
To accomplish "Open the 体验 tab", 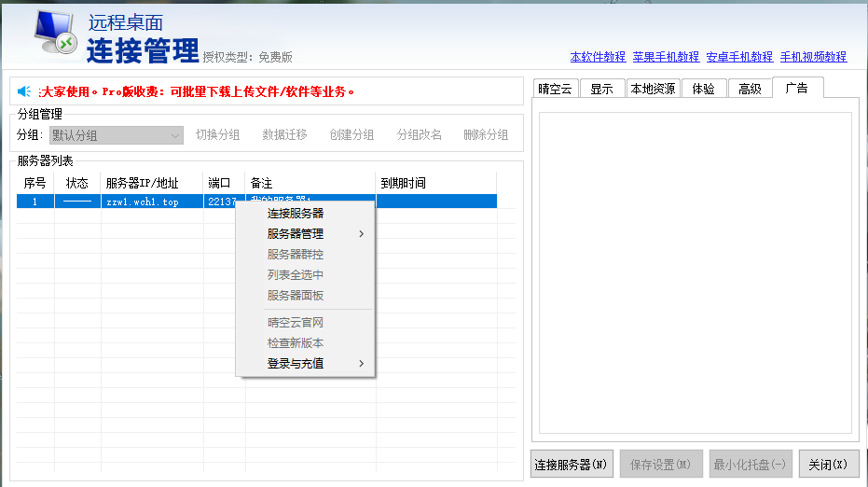I will (704, 90).
